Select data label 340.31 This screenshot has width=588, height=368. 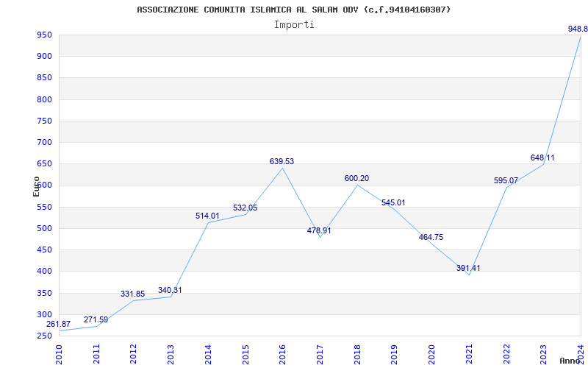[x=170, y=290]
